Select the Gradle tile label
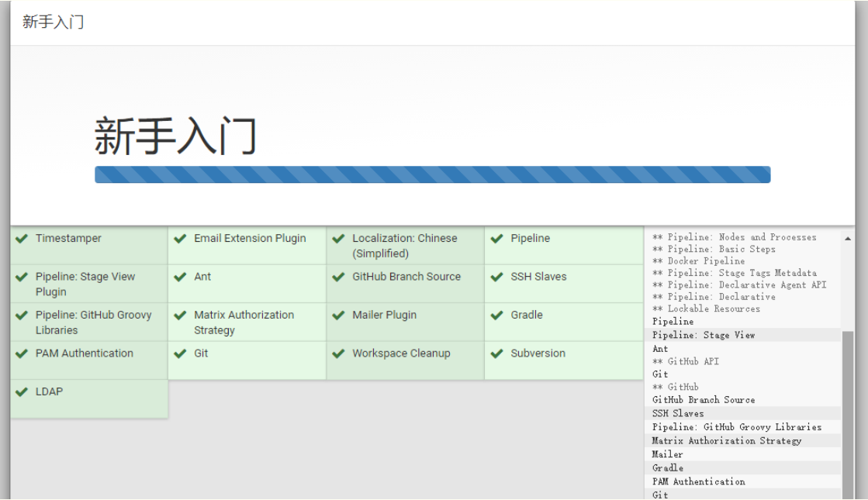This screenshot has width=868, height=500. coord(527,316)
